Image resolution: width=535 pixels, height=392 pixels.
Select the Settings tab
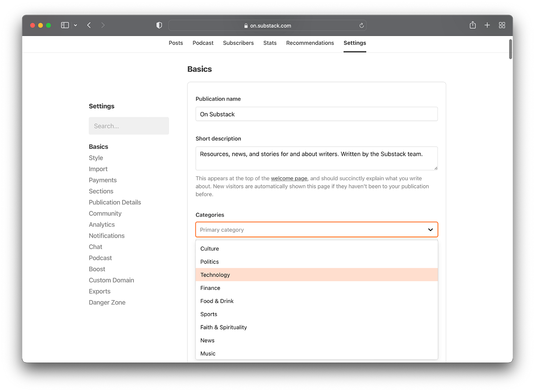355,43
